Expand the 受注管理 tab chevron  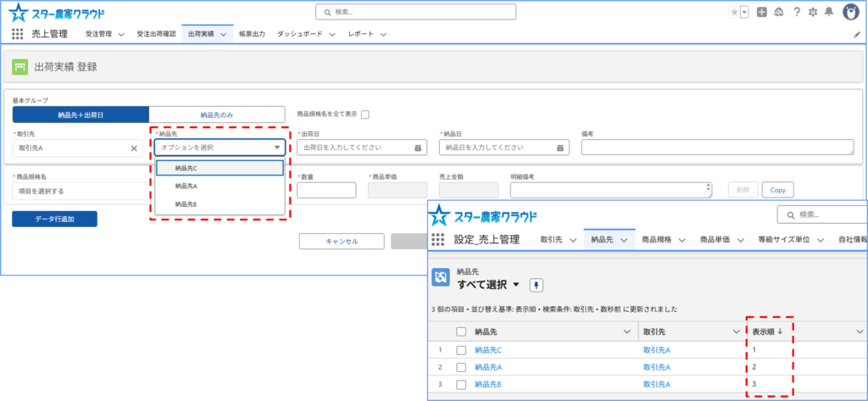(120, 34)
